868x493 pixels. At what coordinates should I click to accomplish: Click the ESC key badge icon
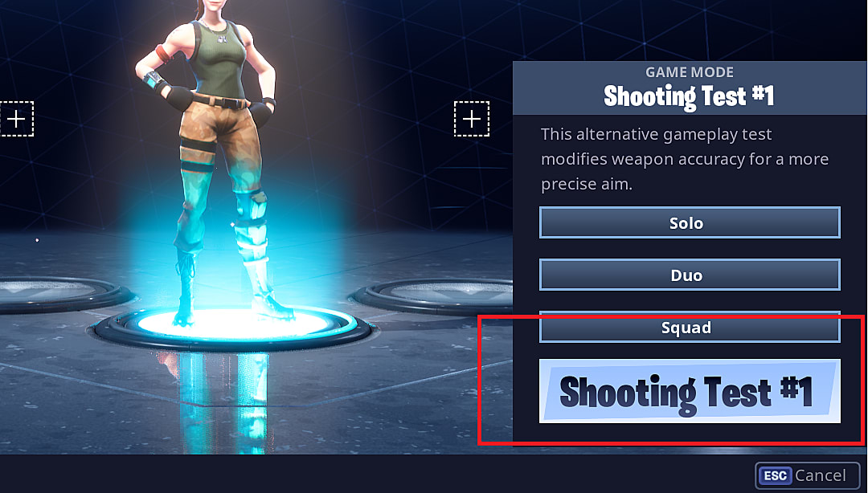(x=775, y=475)
